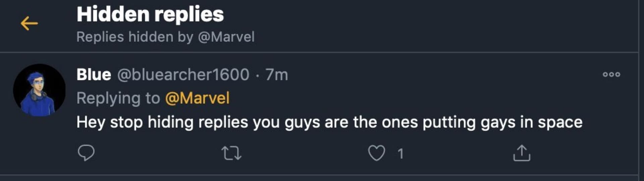Click the word 'Replies' in the header subtitle

[x=100, y=37]
